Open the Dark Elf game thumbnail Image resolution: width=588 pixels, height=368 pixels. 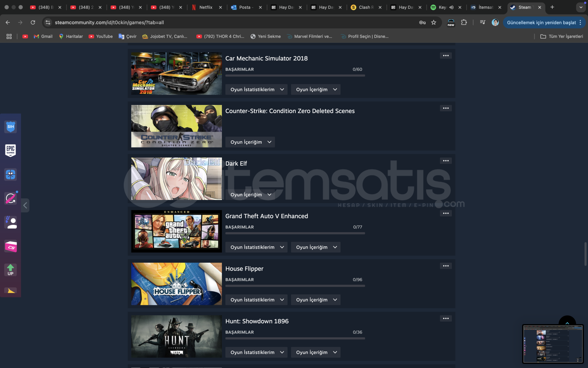[177, 179]
